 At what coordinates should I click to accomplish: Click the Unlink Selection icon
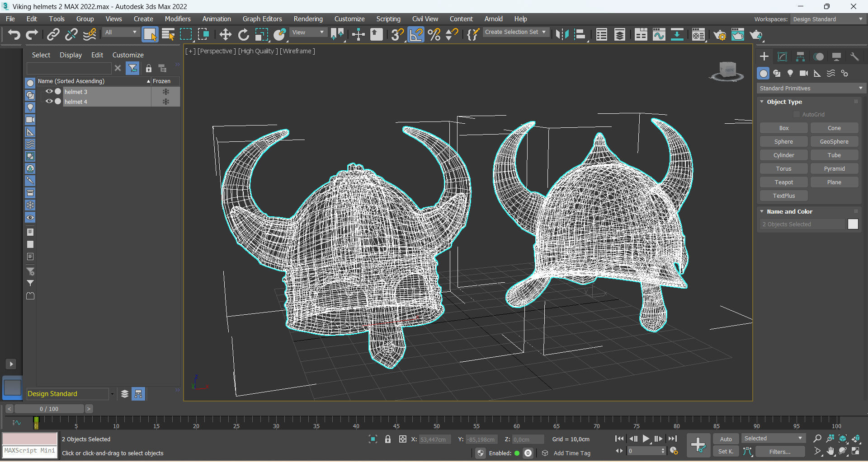71,35
